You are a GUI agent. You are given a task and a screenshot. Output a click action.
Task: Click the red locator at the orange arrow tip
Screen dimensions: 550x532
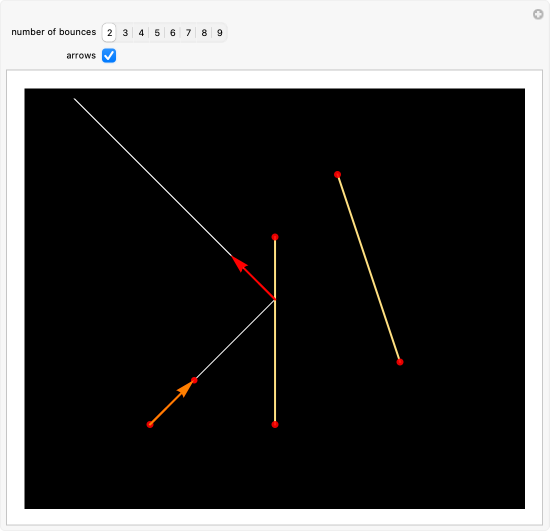click(x=194, y=380)
